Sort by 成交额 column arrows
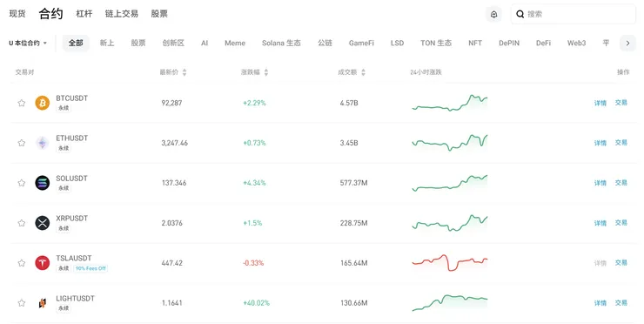 (x=363, y=72)
